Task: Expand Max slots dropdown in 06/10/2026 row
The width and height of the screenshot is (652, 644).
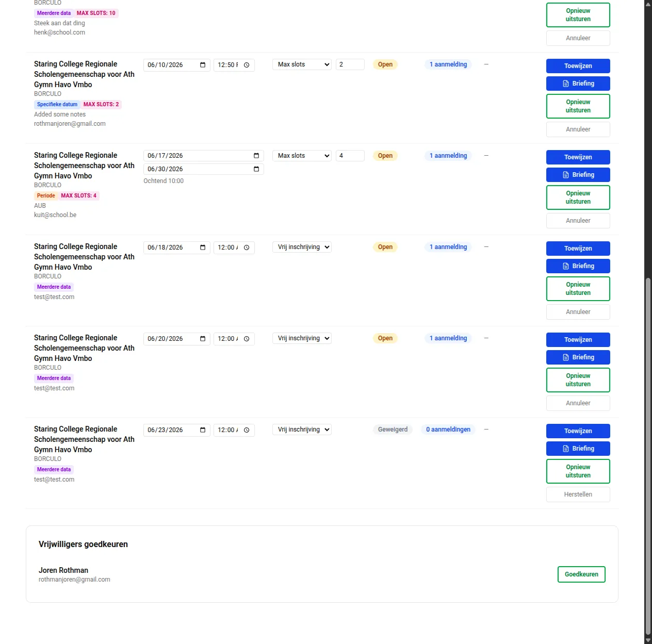Action: [x=302, y=64]
